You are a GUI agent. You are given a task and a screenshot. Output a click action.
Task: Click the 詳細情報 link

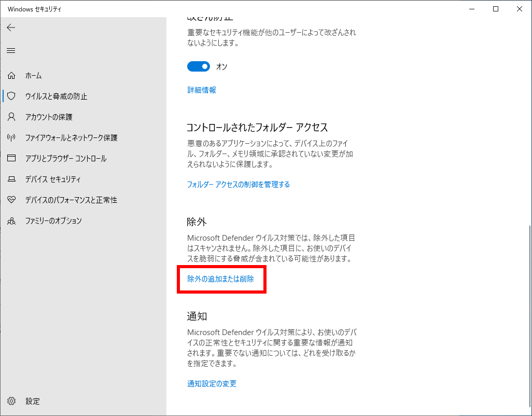(x=202, y=90)
